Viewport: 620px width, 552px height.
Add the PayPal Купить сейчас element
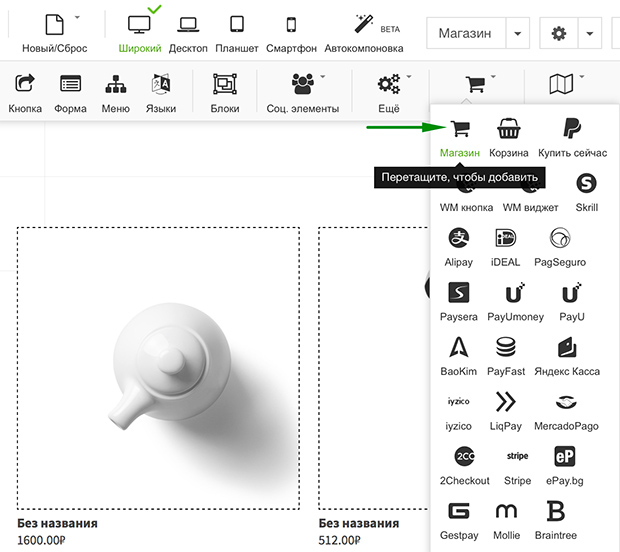point(572,130)
